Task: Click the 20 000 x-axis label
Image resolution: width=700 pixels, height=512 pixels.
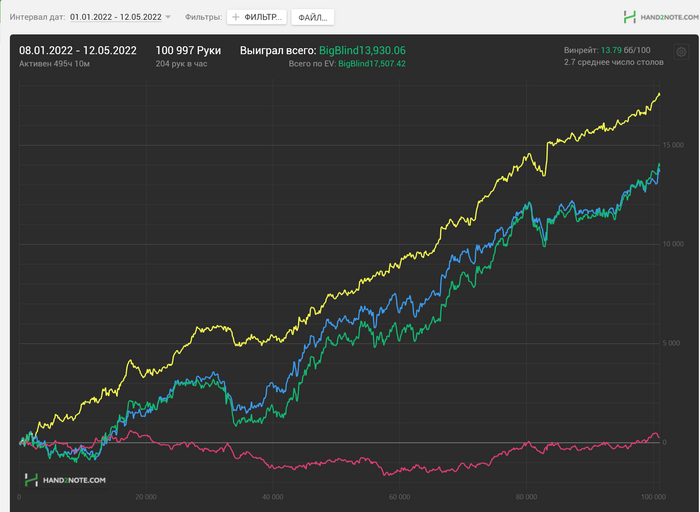Action: (x=146, y=497)
